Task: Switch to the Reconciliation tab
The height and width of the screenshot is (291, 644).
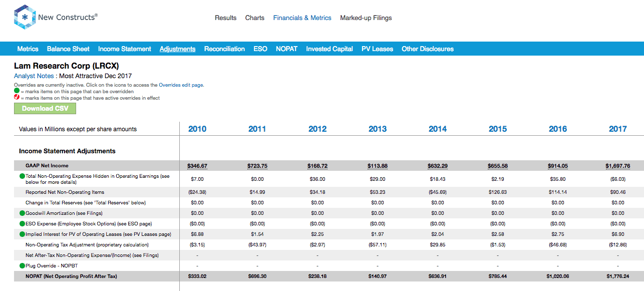Action: (x=224, y=49)
